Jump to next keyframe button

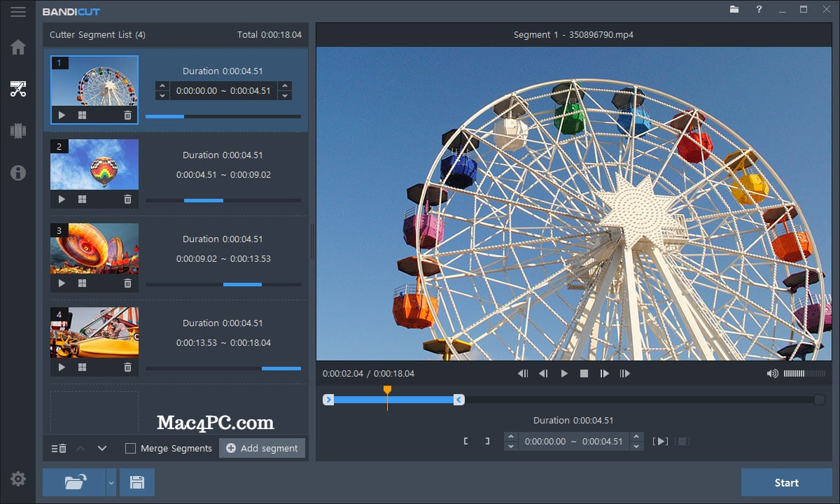click(x=624, y=374)
